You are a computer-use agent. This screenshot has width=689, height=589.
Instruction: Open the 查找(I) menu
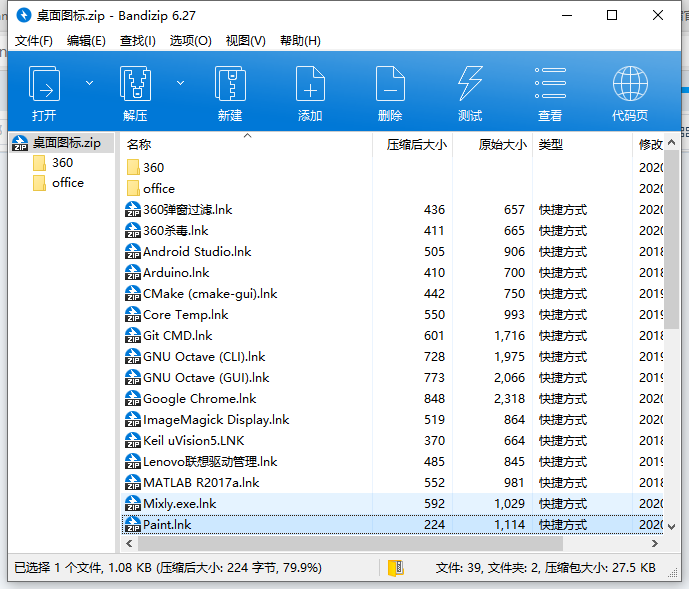click(138, 41)
